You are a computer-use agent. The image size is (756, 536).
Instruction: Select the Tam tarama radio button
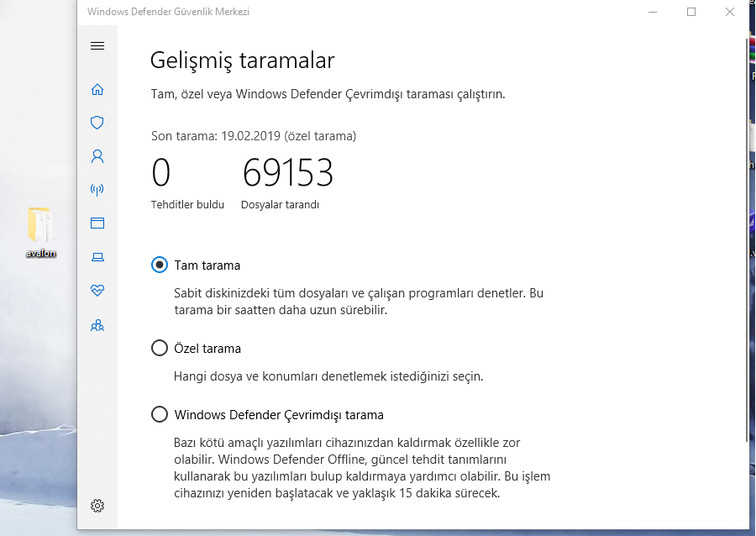click(x=160, y=265)
